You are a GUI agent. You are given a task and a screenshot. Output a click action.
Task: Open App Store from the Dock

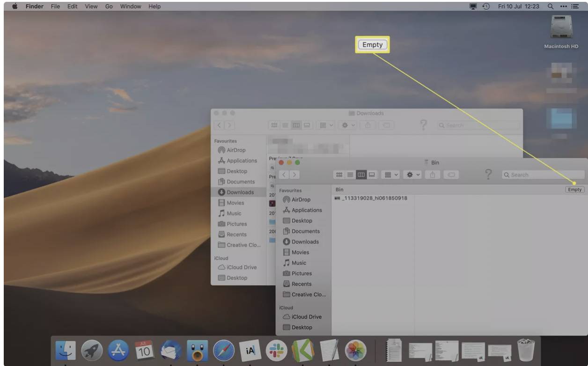[x=119, y=350]
